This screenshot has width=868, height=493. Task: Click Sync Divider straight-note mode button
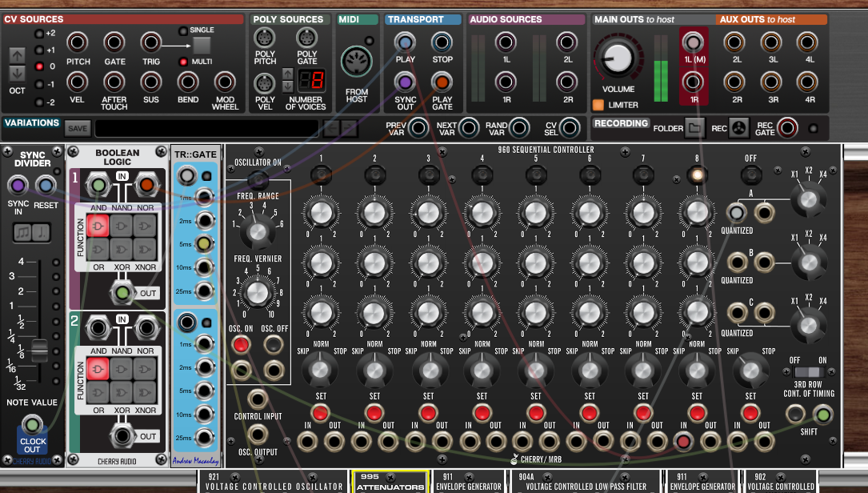[x=42, y=233]
